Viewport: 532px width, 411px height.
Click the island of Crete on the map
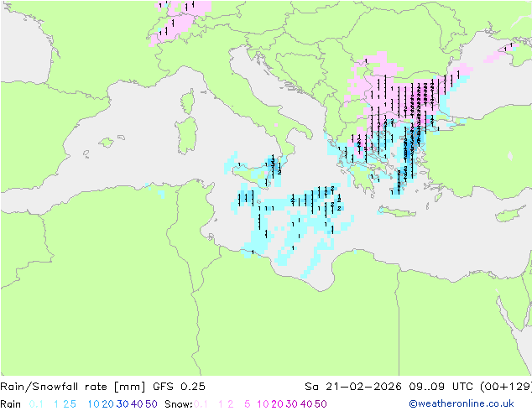tap(397, 212)
